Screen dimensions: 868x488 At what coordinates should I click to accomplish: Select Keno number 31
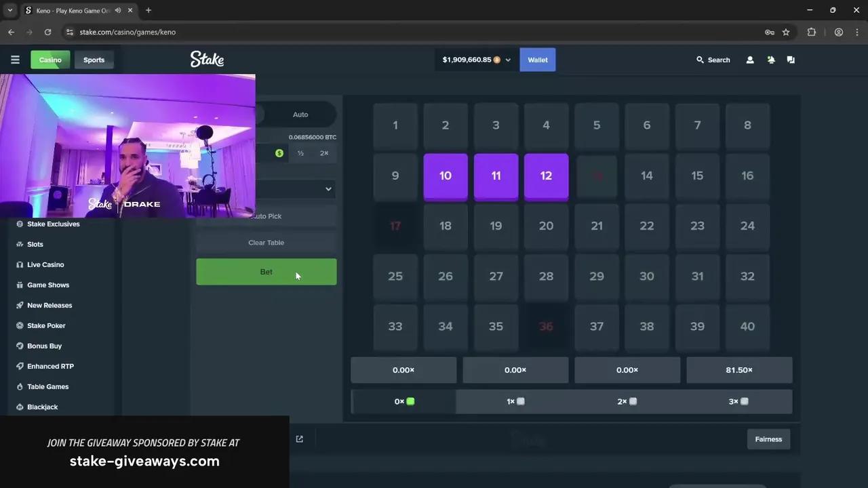click(x=697, y=277)
